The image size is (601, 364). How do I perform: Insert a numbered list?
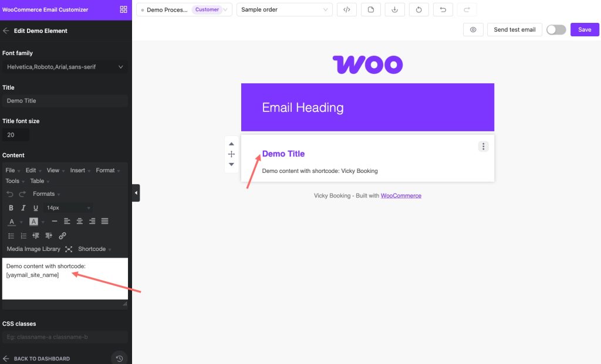pos(23,236)
